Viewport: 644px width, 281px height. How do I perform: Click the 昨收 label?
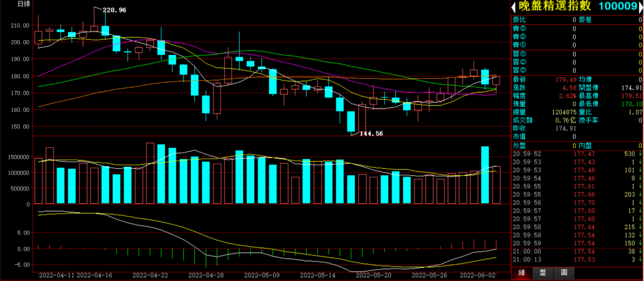(519, 128)
